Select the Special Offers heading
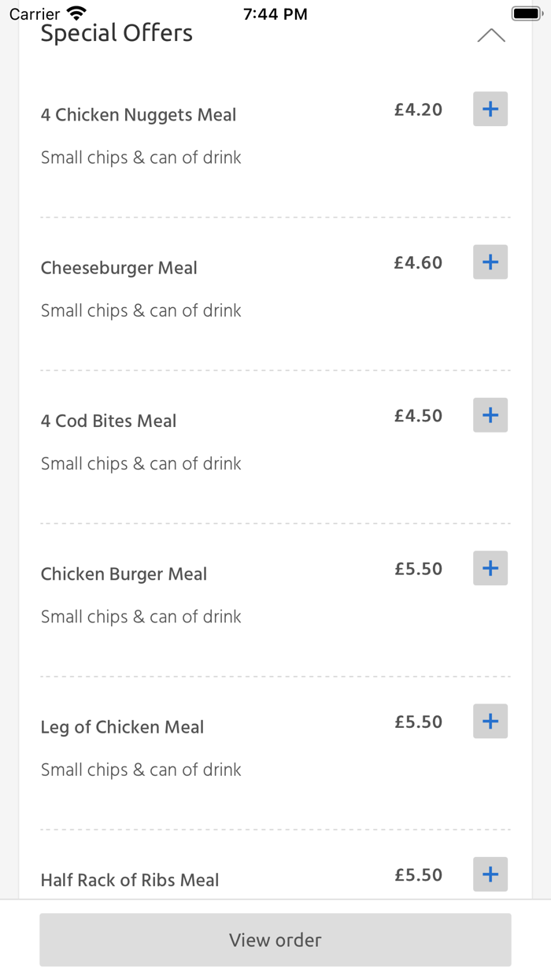Image resolution: width=551 pixels, height=980 pixels. (116, 32)
